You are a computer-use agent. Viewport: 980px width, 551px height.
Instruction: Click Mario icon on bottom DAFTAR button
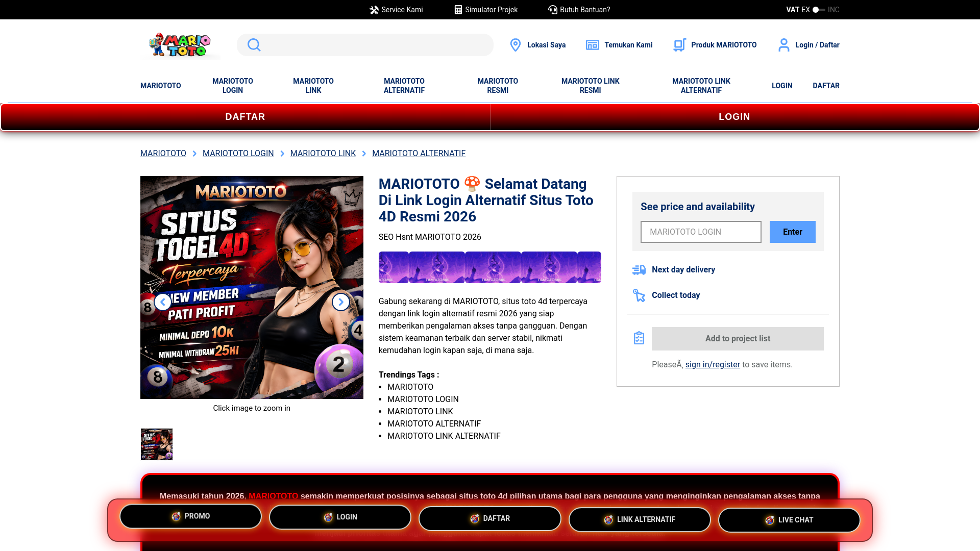point(475,519)
